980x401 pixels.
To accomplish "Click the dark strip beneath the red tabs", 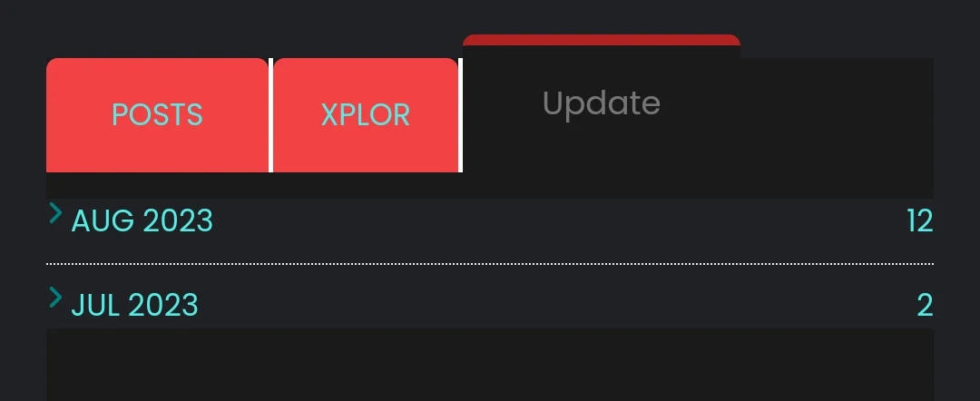I will click(490, 185).
